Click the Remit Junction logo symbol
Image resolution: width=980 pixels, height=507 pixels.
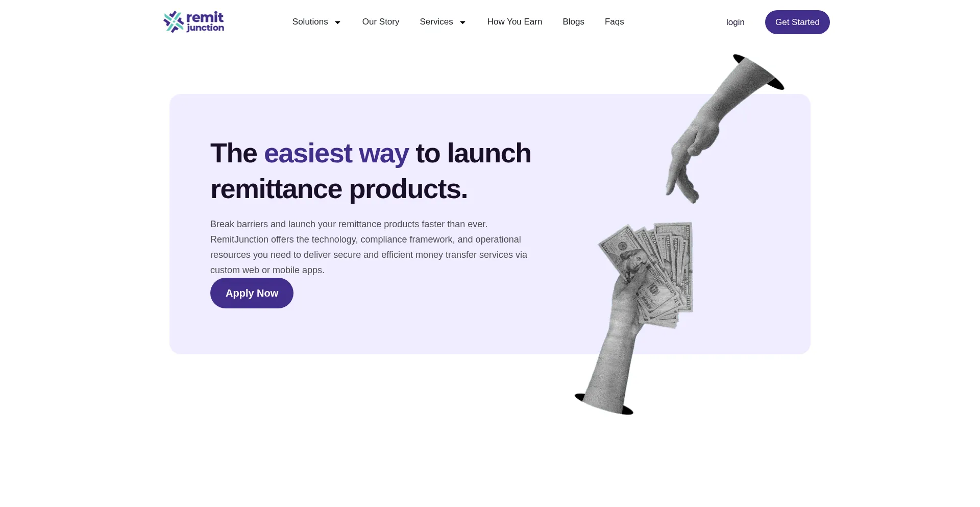click(x=174, y=22)
